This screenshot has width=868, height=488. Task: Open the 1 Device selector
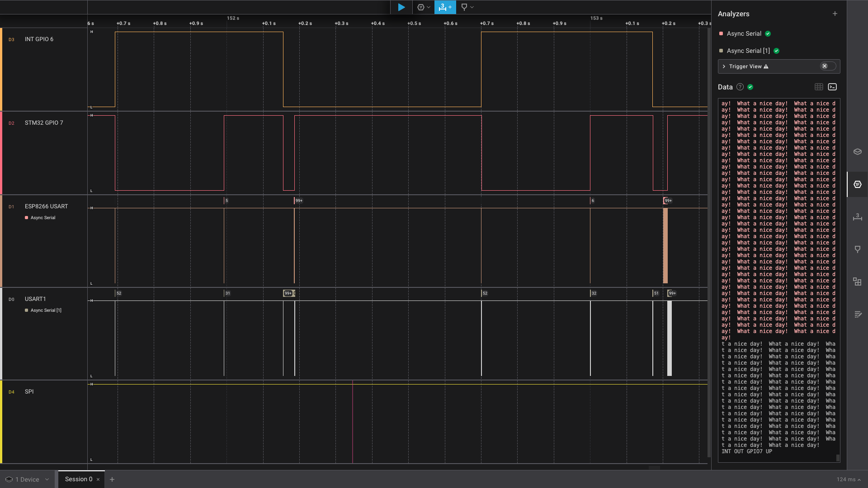point(27,479)
